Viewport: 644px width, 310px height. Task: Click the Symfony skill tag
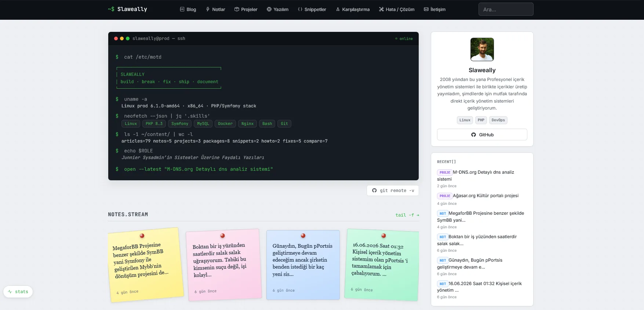180,124
